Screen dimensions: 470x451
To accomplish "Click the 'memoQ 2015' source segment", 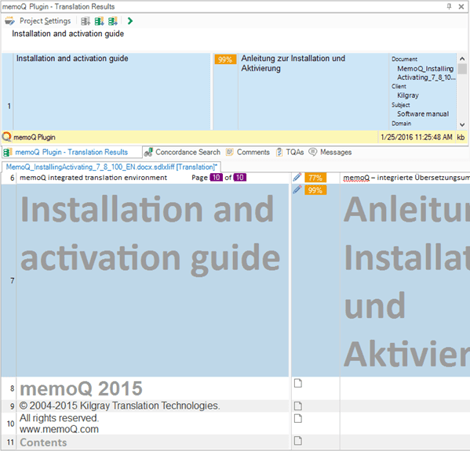I will [81, 388].
